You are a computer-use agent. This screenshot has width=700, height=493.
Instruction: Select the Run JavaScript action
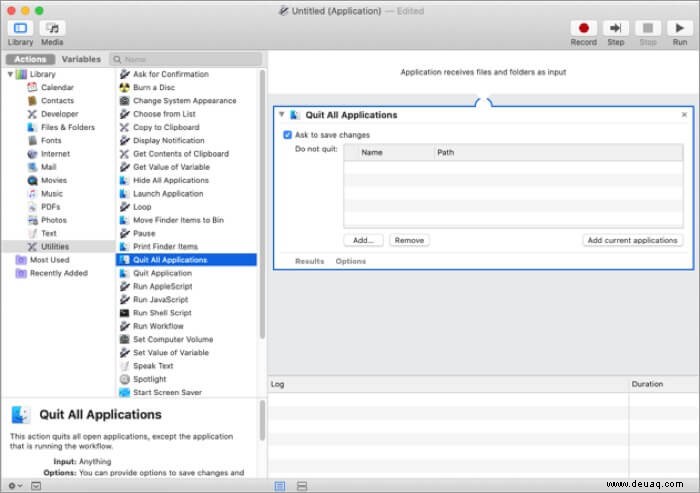point(160,299)
